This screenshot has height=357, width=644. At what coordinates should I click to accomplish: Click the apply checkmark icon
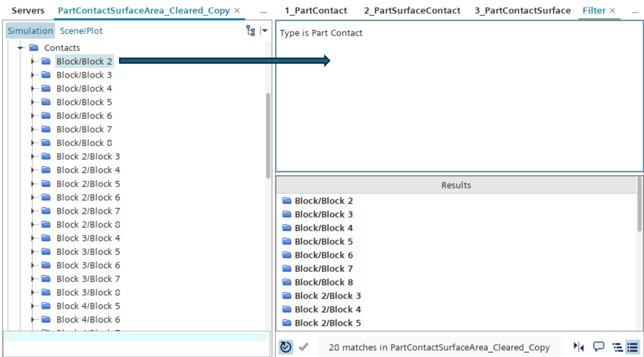click(x=304, y=347)
